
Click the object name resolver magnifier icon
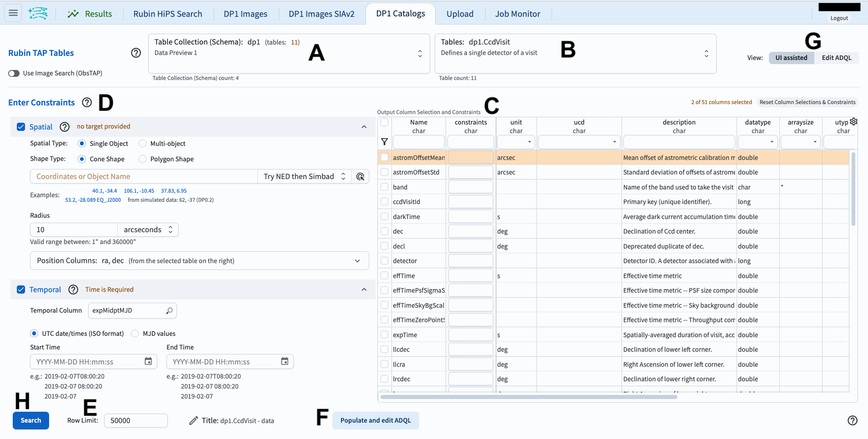click(x=360, y=176)
